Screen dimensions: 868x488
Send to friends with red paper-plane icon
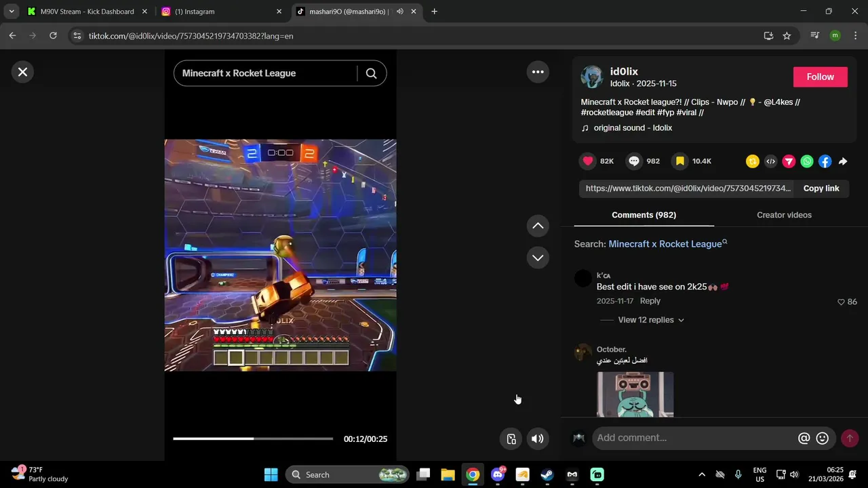point(789,161)
